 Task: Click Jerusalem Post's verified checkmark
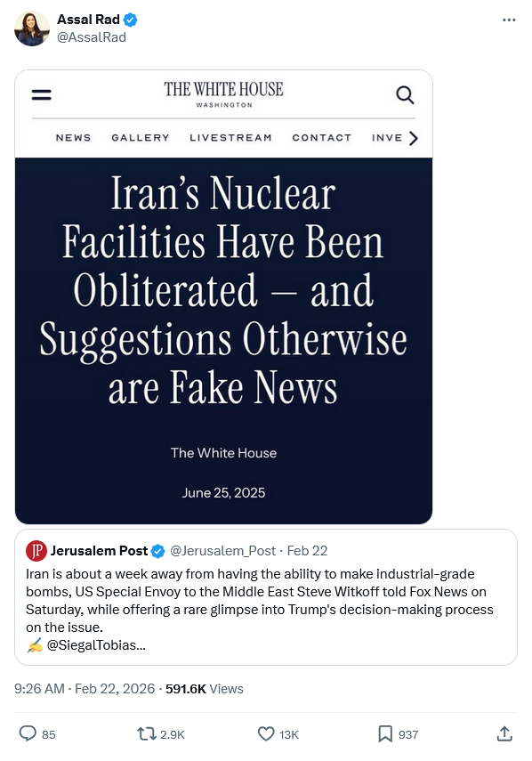pyautogui.click(x=157, y=550)
